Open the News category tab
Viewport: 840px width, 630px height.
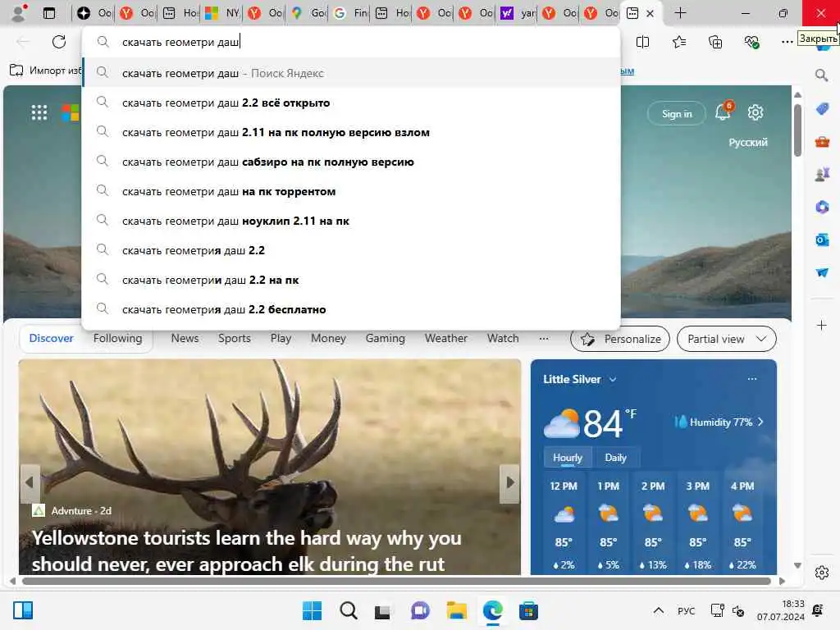(x=185, y=339)
